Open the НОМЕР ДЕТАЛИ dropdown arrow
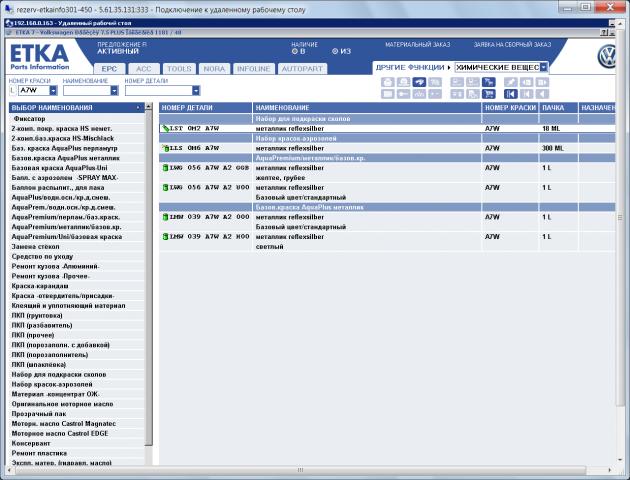 pos(196,91)
